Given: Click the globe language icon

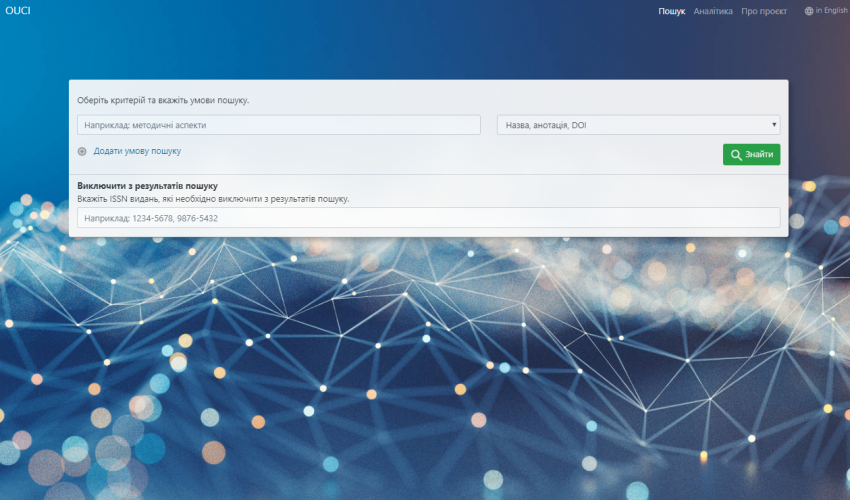Looking at the screenshot, I should coord(809,11).
